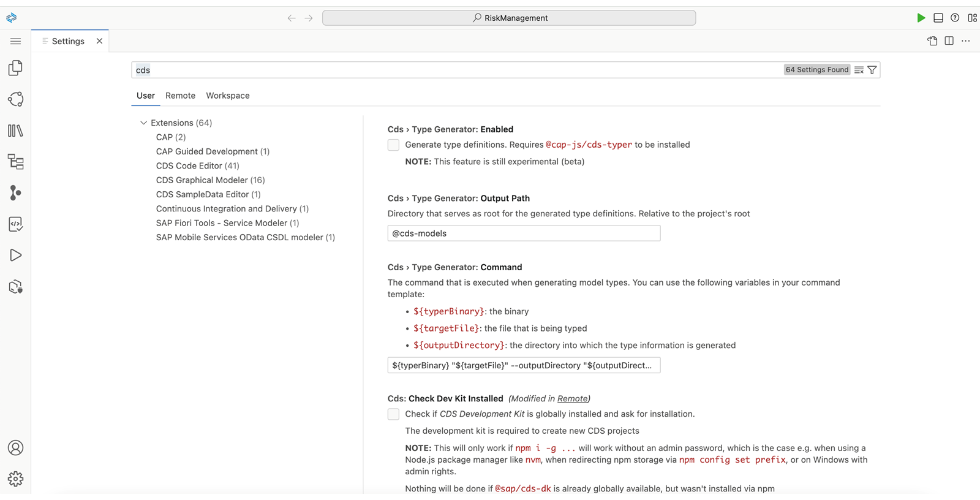980x500 pixels.
Task: Enable the Type Generator: Enabled checkbox
Action: [393, 145]
